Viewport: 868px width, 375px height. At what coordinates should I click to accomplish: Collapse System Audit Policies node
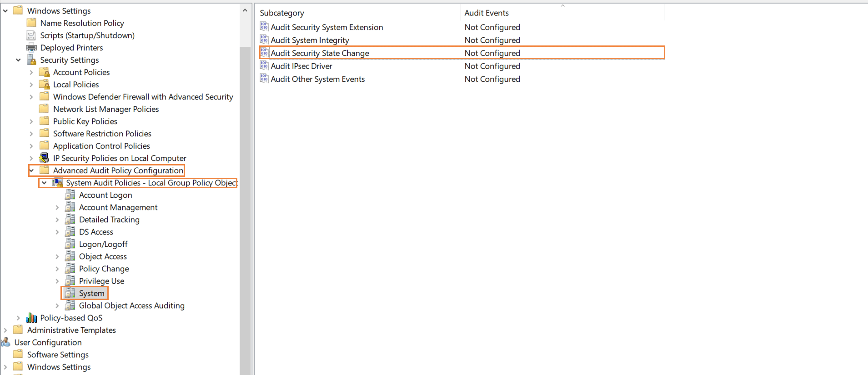pyautogui.click(x=44, y=183)
